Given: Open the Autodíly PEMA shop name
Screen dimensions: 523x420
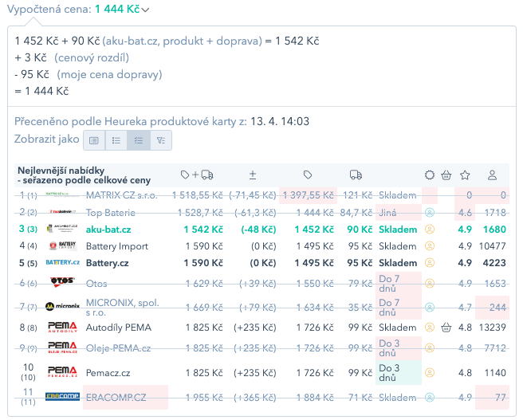Looking at the screenshot, I should pos(119,328).
